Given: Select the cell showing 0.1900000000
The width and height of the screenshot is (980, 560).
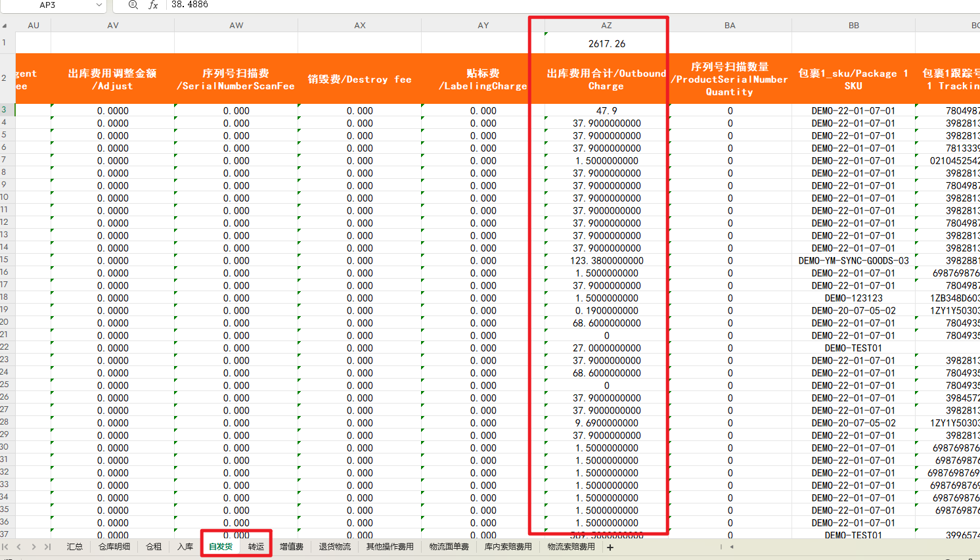Looking at the screenshot, I should 607,310.
